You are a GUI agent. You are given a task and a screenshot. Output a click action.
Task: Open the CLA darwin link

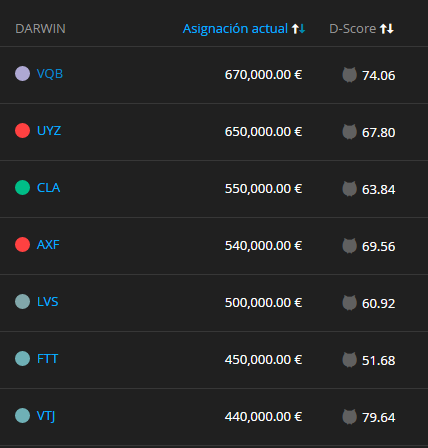[48, 188]
